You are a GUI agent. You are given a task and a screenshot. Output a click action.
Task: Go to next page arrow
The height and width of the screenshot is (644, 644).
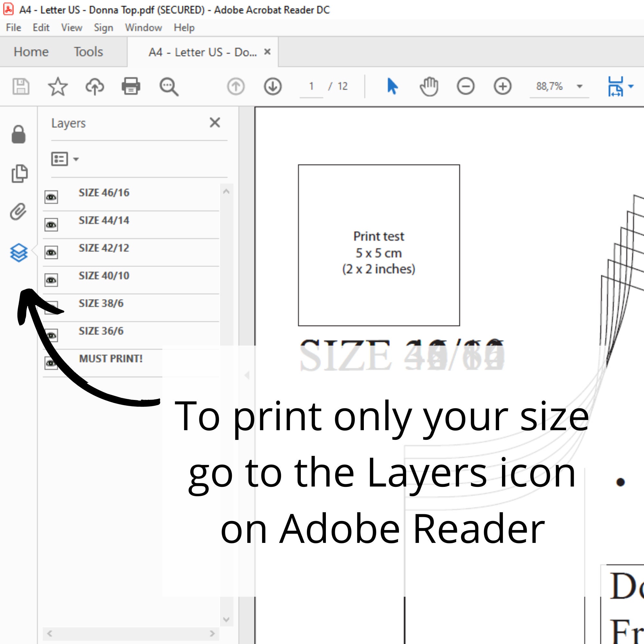tap(273, 86)
